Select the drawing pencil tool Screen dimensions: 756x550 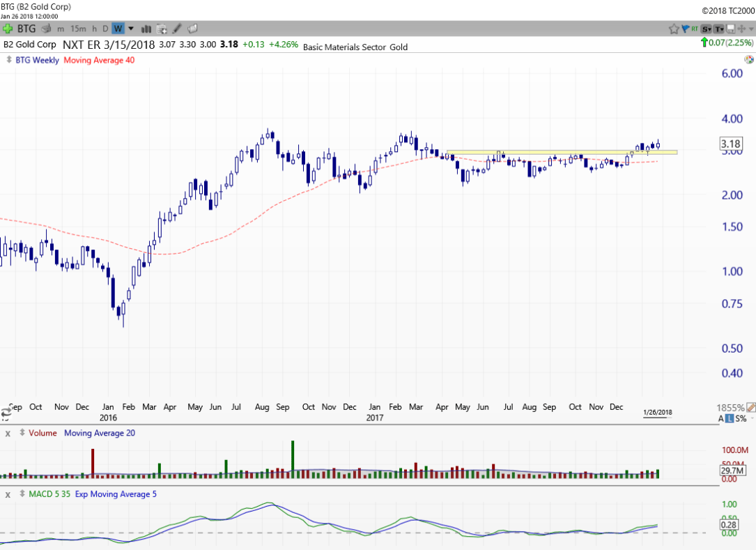[177, 29]
